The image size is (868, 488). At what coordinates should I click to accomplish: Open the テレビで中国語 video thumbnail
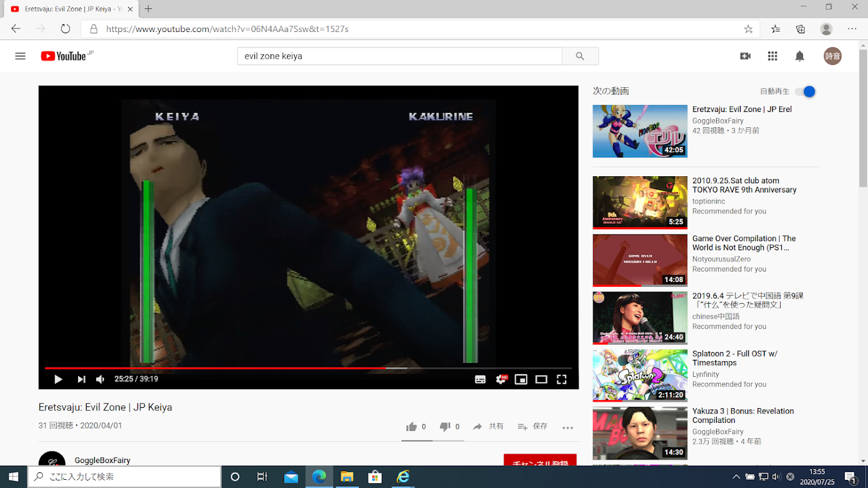coord(640,318)
